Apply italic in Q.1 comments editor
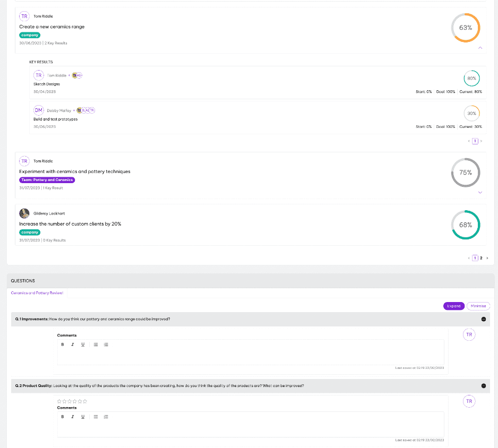498x448 pixels. coord(73,344)
